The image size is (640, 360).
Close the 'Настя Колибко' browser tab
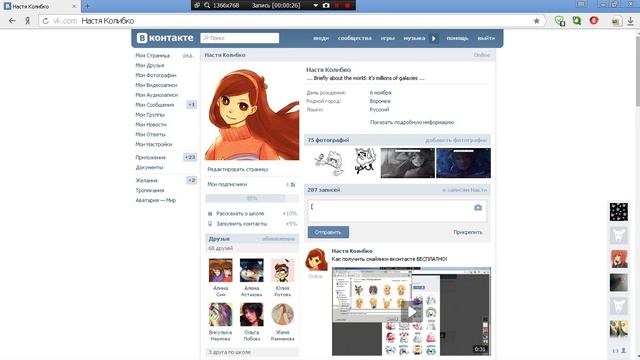tap(74, 7)
